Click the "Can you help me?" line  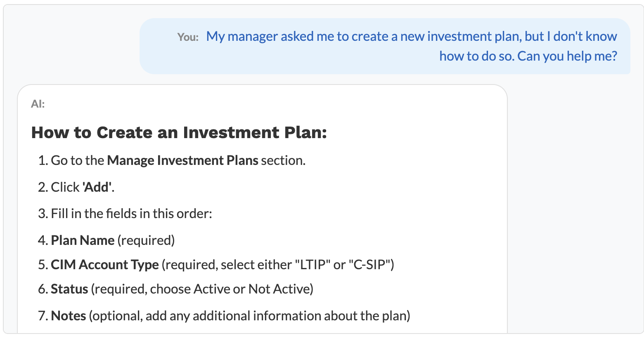(x=567, y=56)
